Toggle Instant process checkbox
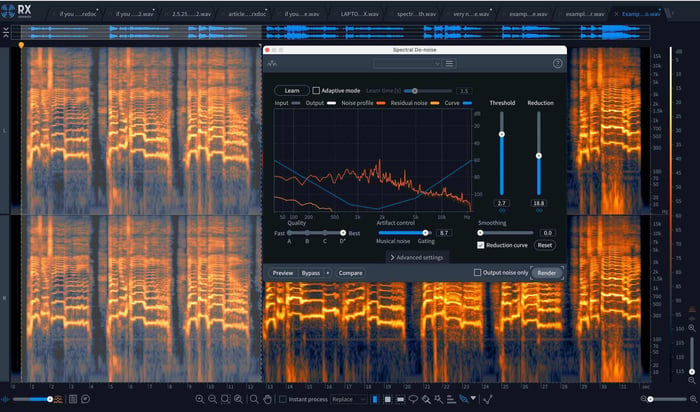The width and height of the screenshot is (700, 412). coord(283,399)
